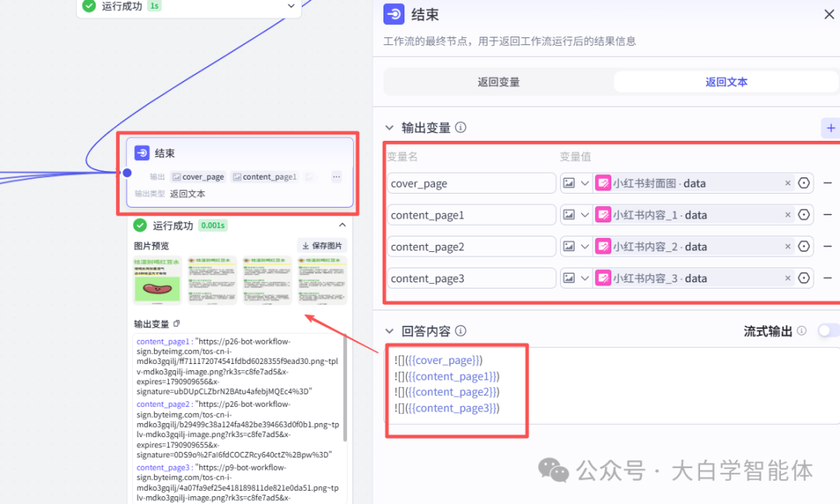Expand the upper 运行成功 1s result panel
840x504 pixels.
[291, 6]
